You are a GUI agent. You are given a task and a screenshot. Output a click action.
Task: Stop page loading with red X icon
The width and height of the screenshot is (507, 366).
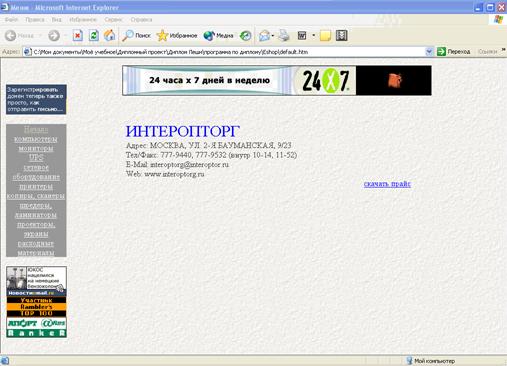click(78, 35)
